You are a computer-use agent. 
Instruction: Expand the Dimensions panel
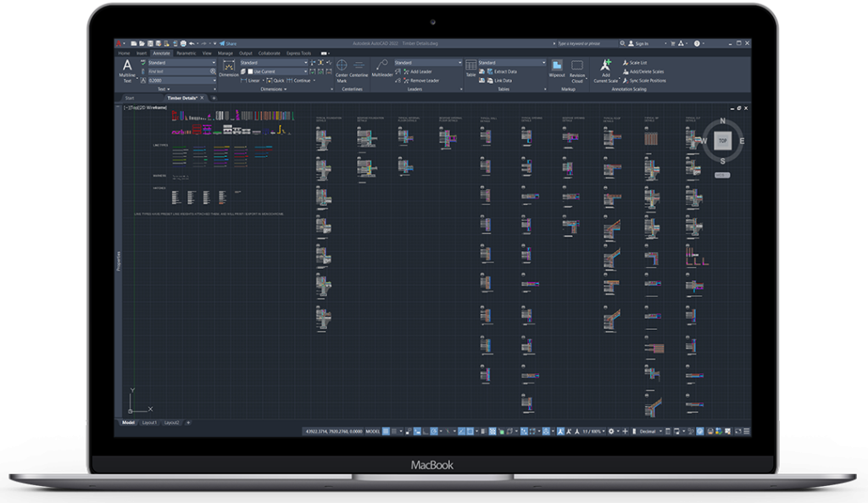[274, 88]
